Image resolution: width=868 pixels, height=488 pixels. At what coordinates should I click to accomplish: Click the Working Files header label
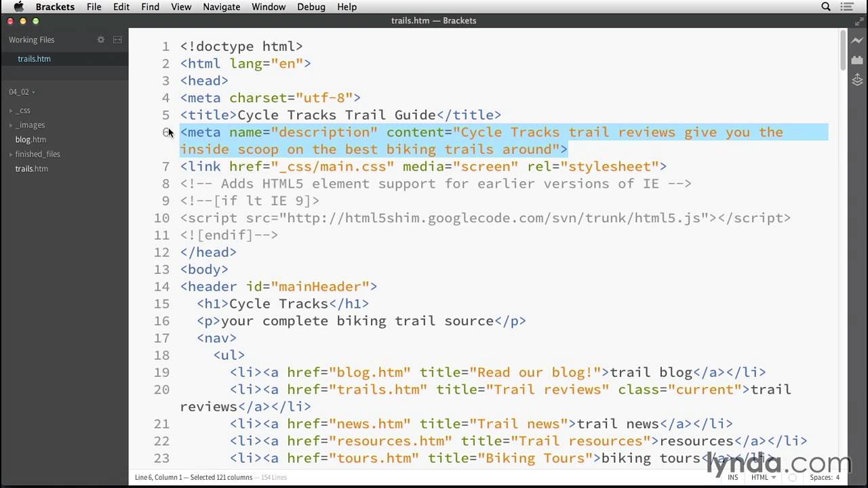pyautogui.click(x=32, y=40)
